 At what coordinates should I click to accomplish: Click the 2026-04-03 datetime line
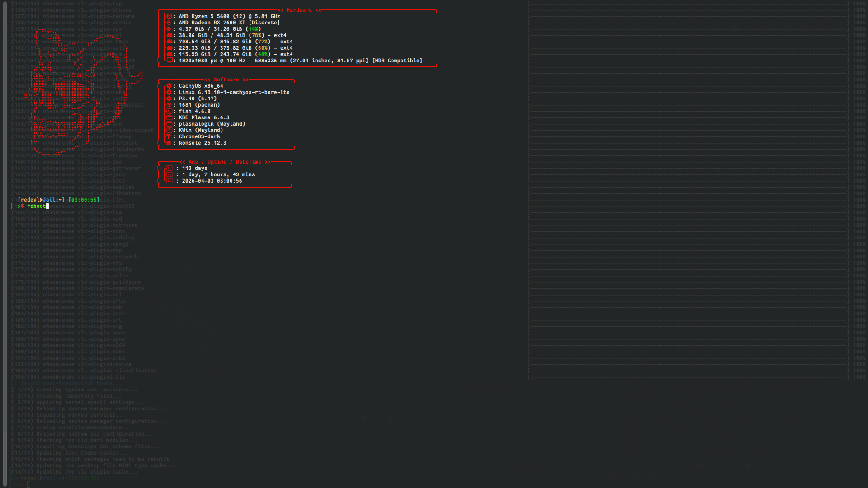[212, 181]
